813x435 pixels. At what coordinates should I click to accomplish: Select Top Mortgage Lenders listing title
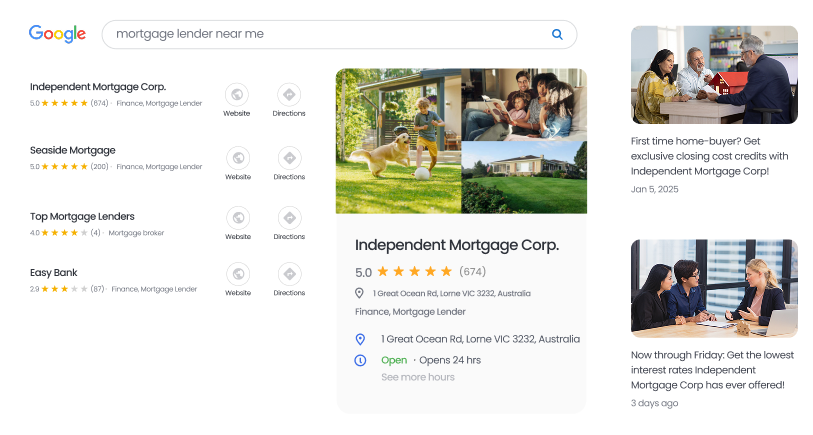pos(82,216)
